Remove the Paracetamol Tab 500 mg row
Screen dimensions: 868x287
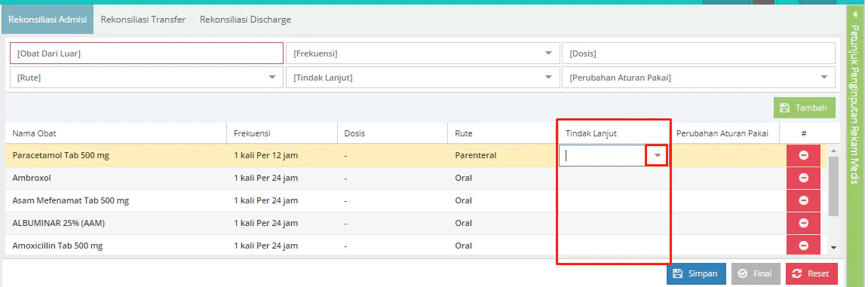click(x=803, y=155)
